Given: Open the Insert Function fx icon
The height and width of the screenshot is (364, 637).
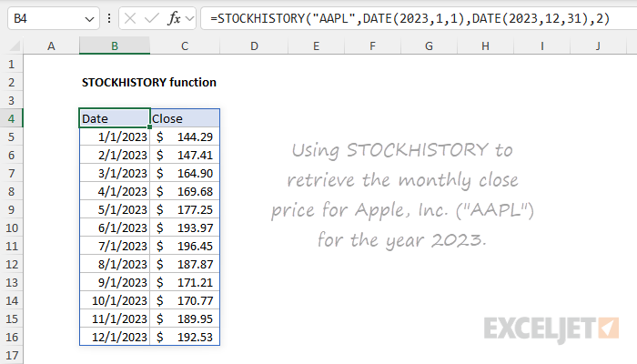Looking at the screenshot, I should (x=174, y=19).
